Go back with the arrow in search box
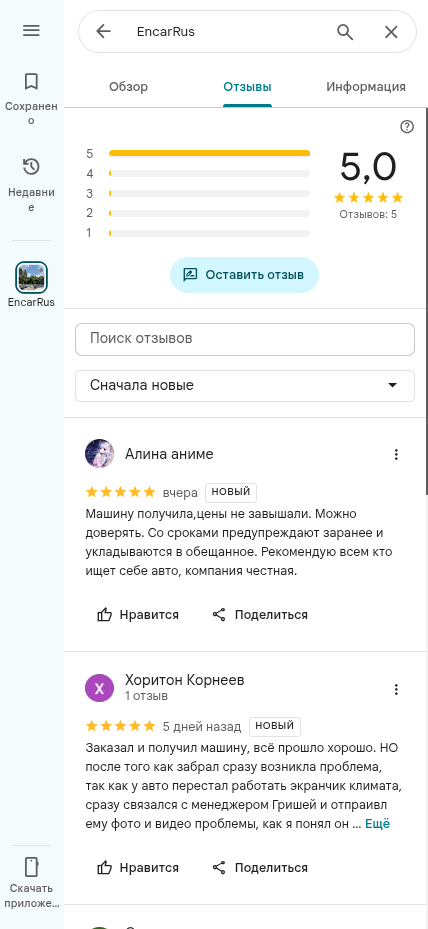 point(103,31)
